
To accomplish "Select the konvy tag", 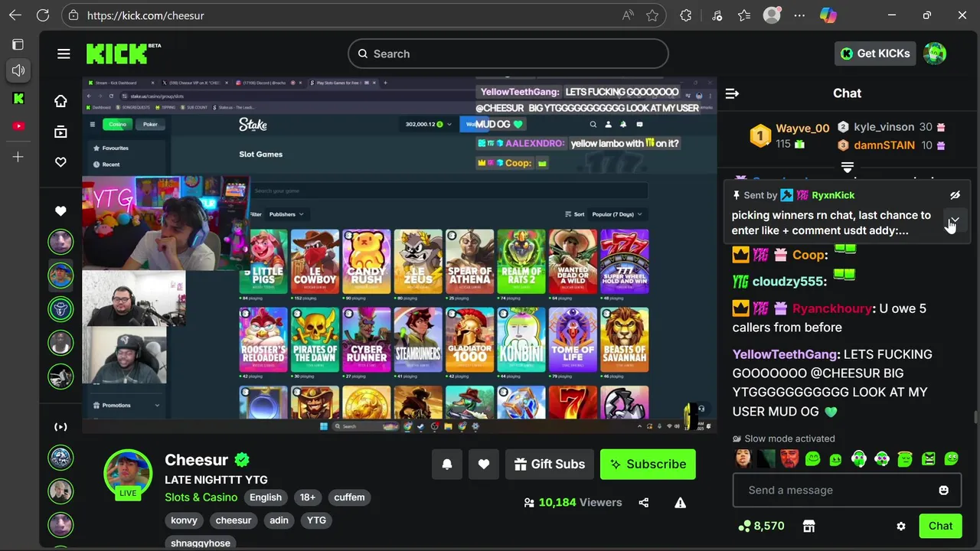I will coord(184,520).
